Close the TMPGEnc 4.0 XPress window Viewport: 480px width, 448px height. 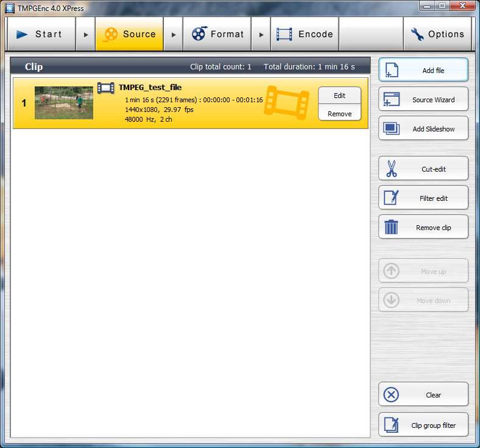[462, 6]
